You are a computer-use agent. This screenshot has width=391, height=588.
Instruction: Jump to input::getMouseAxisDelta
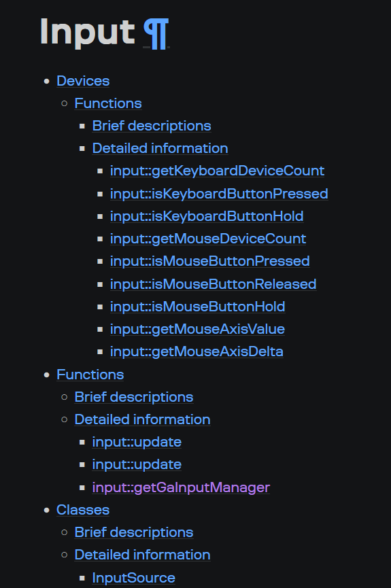point(197,351)
